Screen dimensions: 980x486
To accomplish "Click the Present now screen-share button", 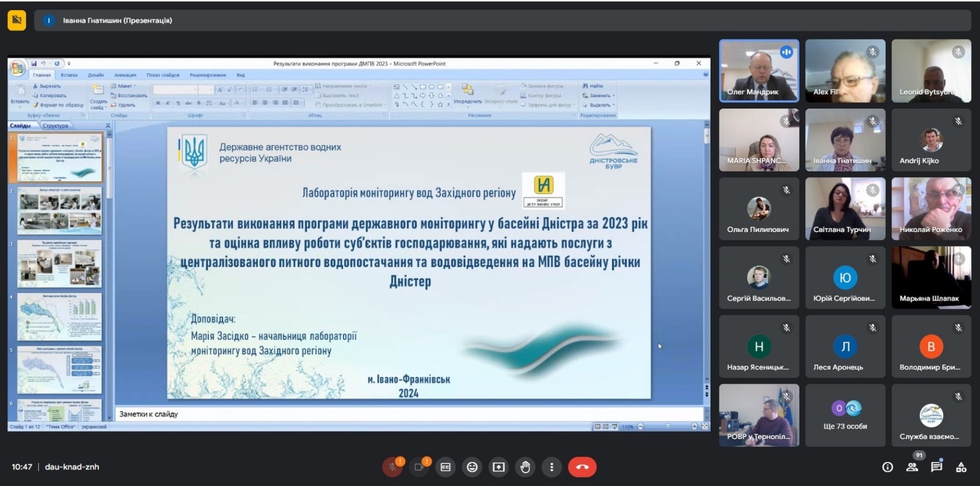I will (x=499, y=467).
